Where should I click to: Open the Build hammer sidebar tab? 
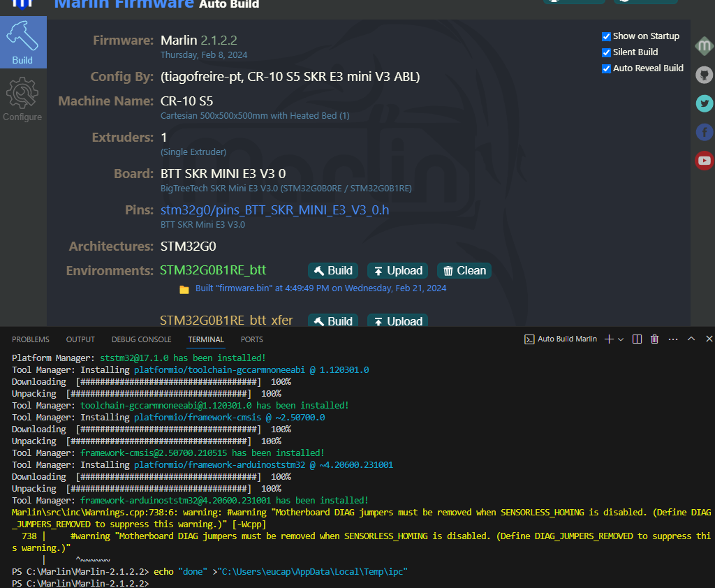pos(23,43)
